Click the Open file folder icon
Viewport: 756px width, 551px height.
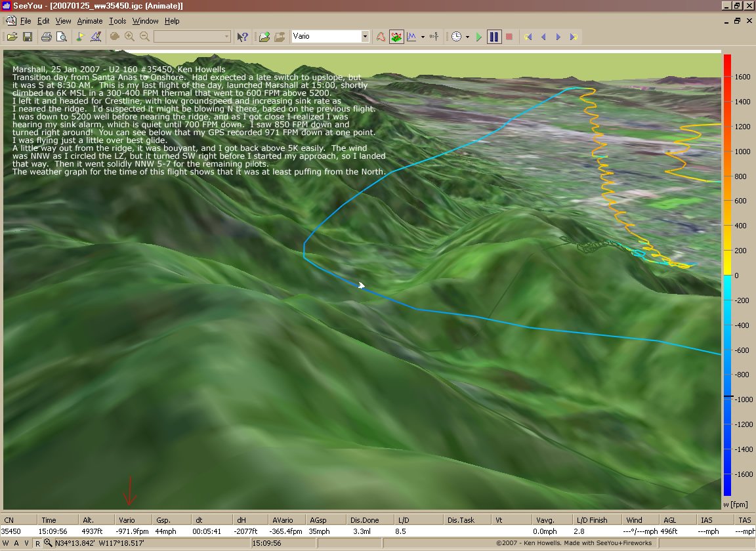click(x=12, y=37)
